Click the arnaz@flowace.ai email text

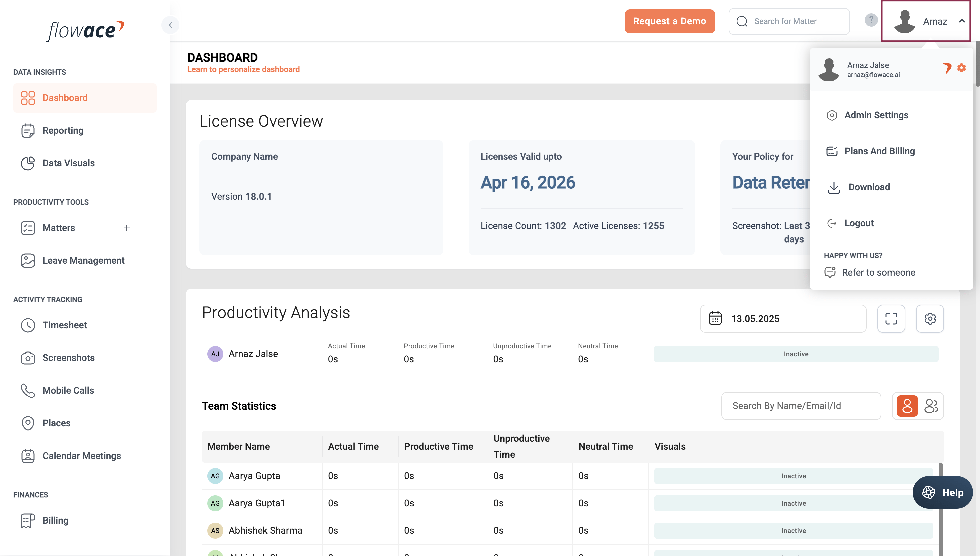point(873,75)
